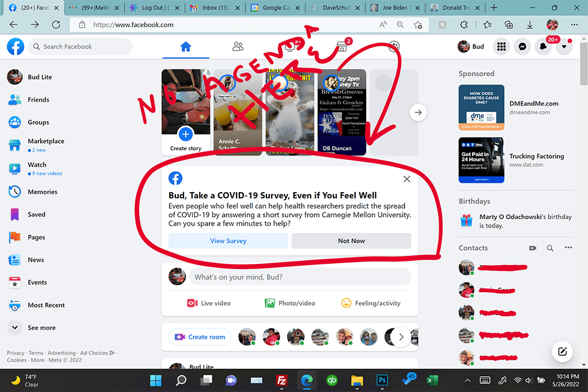Image resolution: width=588 pixels, height=392 pixels.
Task: Open Marty O Odachowski's birthday notice
Action: [515, 221]
